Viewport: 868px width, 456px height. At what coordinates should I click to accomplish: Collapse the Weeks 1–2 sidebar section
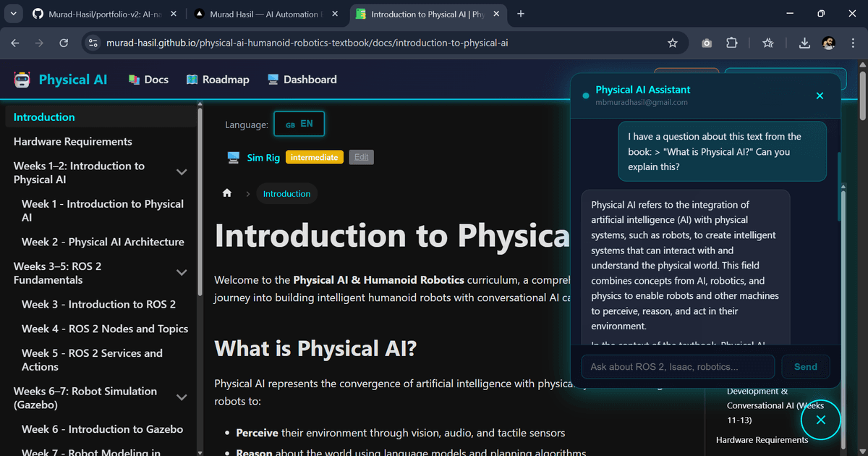[182, 172]
